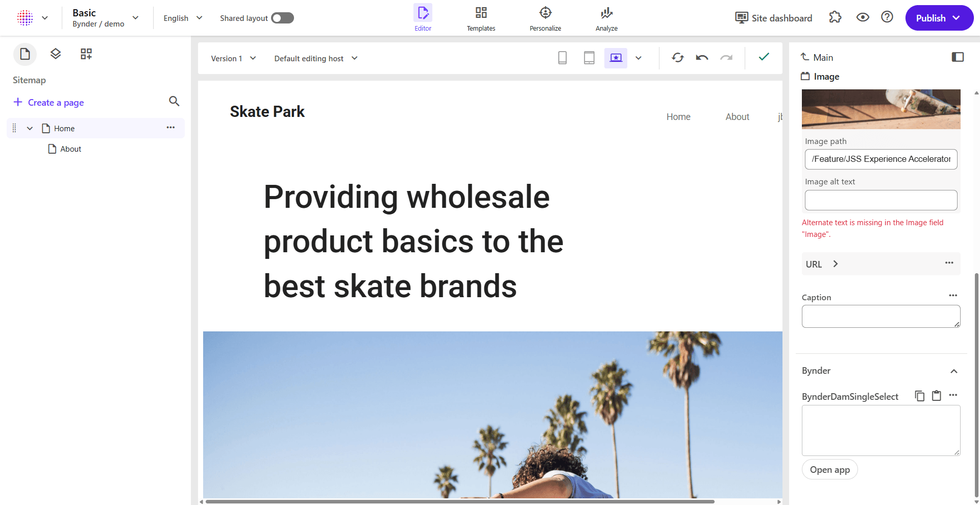Viewport: 980px width, 505px height.
Task: Open the layers icon in left sidebar
Action: [x=56, y=54]
